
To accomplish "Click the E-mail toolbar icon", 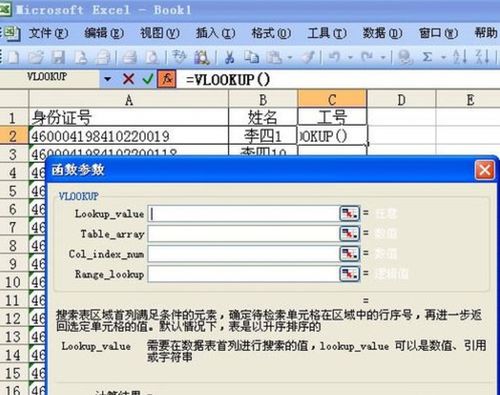I will point(104,57).
